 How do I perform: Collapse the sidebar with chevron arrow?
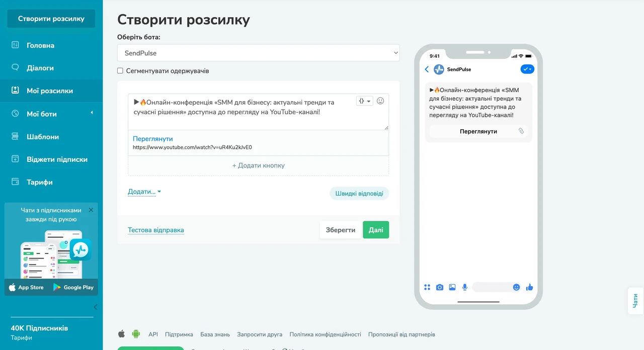coord(96,307)
